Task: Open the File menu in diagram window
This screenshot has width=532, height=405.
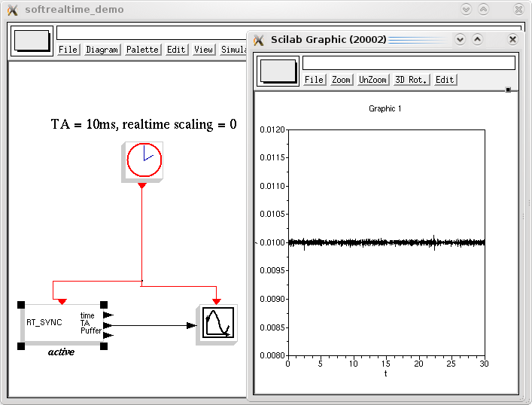Action: pyautogui.click(x=68, y=50)
